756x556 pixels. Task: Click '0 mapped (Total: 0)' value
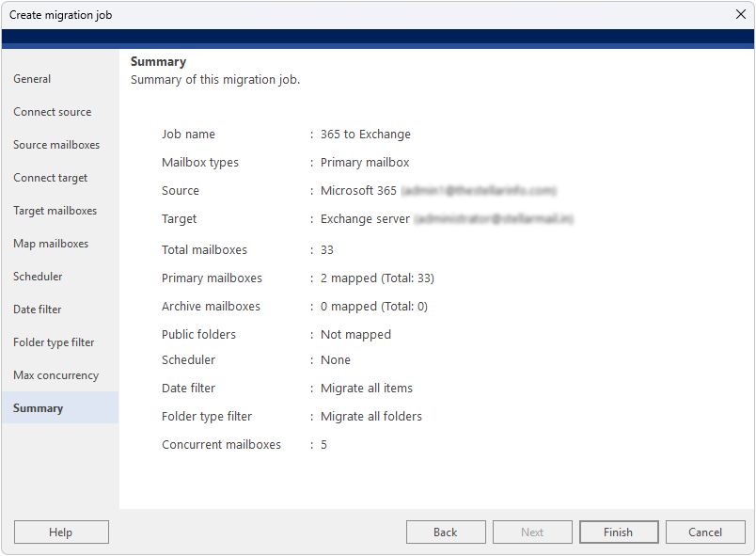(x=373, y=306)
